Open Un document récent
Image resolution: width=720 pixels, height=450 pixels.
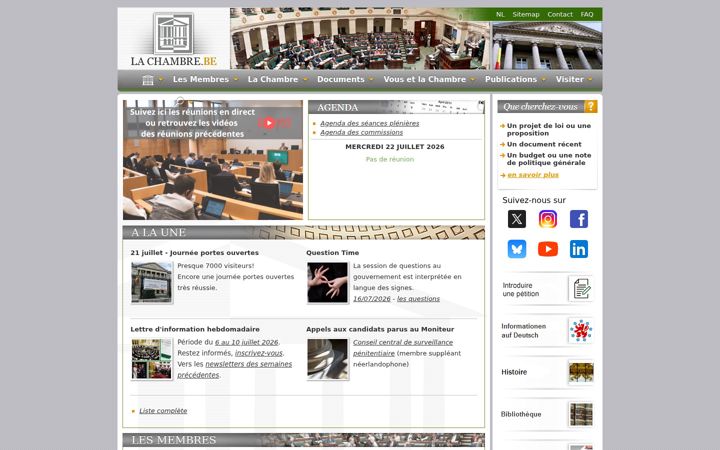[x=544, y=144]
